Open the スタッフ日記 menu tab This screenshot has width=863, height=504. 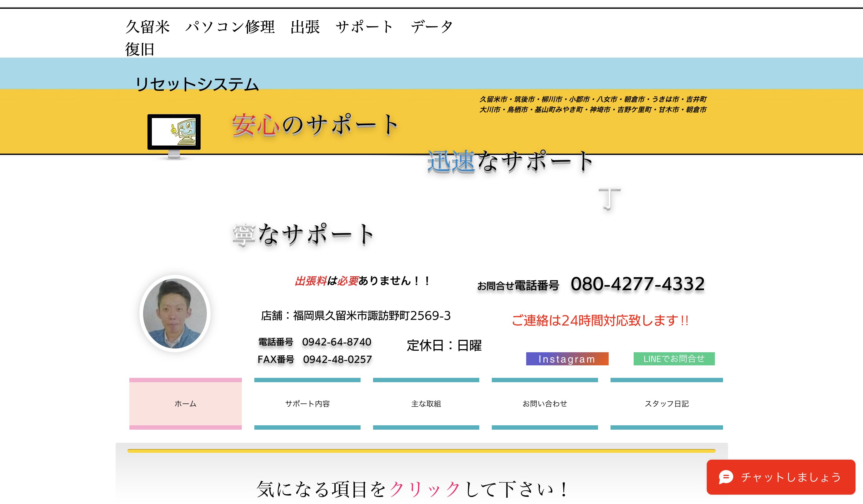666,403
